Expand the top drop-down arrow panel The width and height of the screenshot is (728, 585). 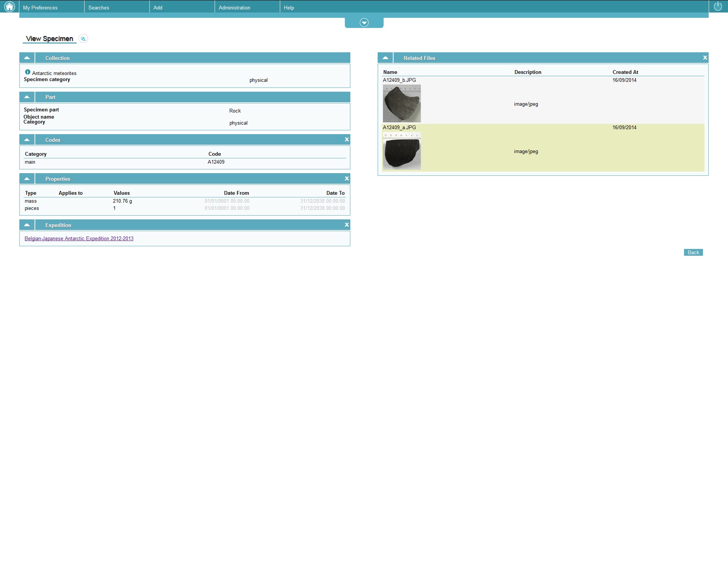point(364,23)
